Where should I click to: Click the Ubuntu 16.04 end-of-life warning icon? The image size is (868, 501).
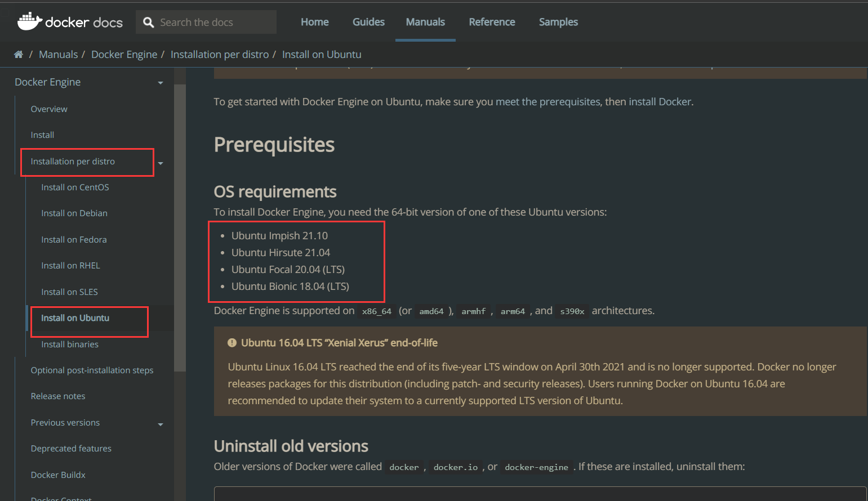coord(232,343)
